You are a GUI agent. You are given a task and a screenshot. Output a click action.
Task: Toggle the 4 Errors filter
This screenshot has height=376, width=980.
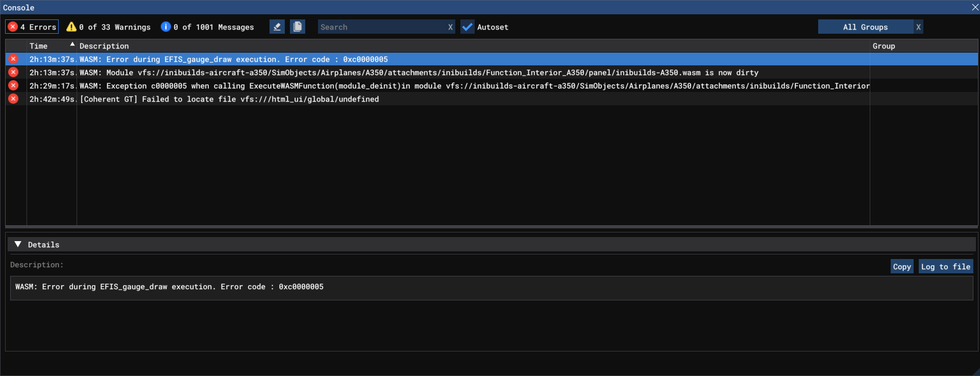(x=32, y=27)
